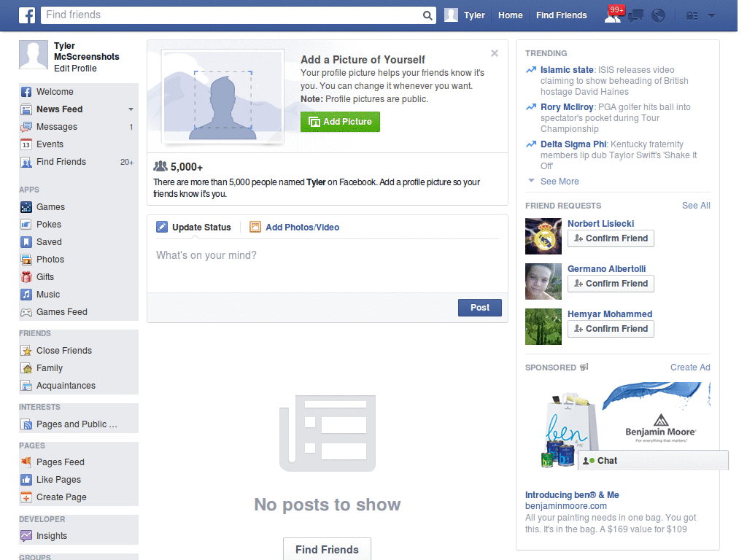The image size is (747, 560).
Task: Click Create Ad link
Action: point(690,367)
